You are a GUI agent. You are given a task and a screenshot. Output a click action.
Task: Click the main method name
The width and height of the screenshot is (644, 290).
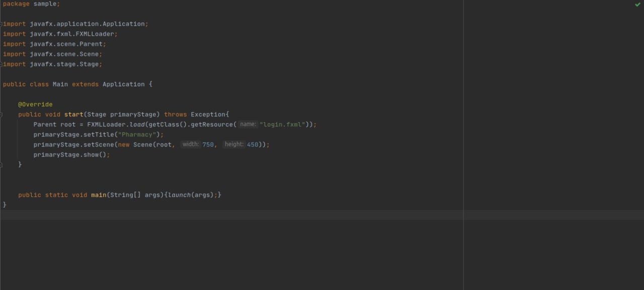click(x=99, y=195)
